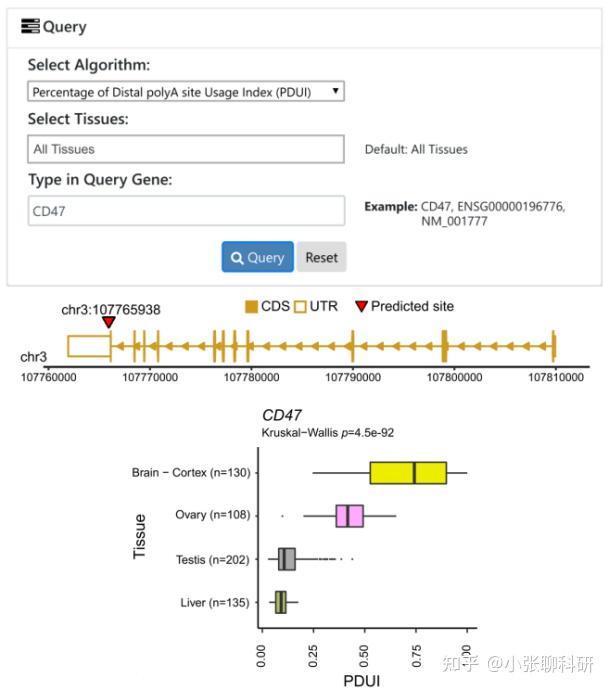The image size is (609, 690).
Task: Click the UTR legend outlined square
Action: pyautogui.click(x=300, y=307)
